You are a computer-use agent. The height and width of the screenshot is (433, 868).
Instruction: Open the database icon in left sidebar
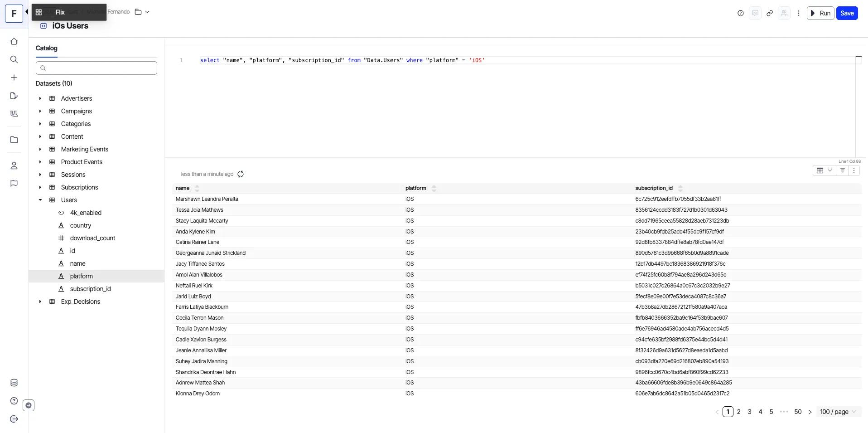[14, 383]
